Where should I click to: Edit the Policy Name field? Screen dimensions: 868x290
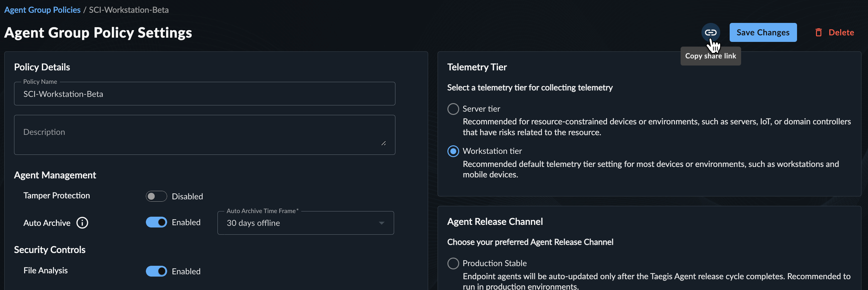pyautogui.click(x=204, y=94)
